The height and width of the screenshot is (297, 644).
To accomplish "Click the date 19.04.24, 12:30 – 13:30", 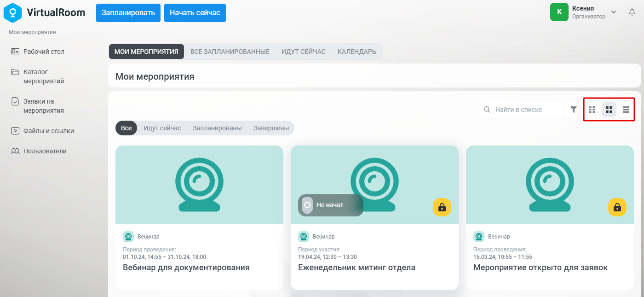I will pyautogui.click(x=328, y=257).
